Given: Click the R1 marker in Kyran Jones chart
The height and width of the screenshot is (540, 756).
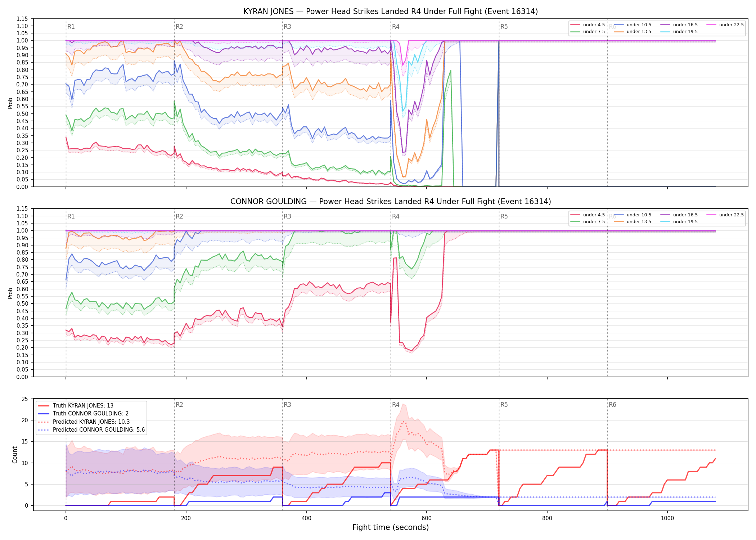Looking at the screenshot, I should tap(71, 27).
